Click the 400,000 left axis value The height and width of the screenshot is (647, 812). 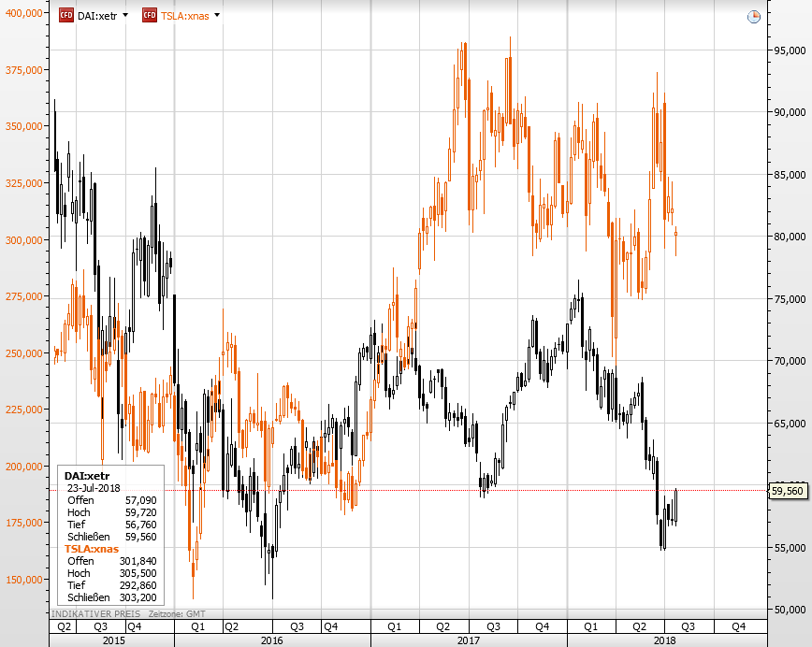coord(23,13)
